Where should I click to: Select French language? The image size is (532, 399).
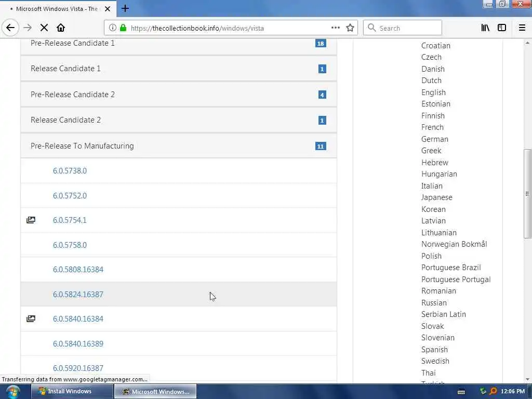[432, 127]
